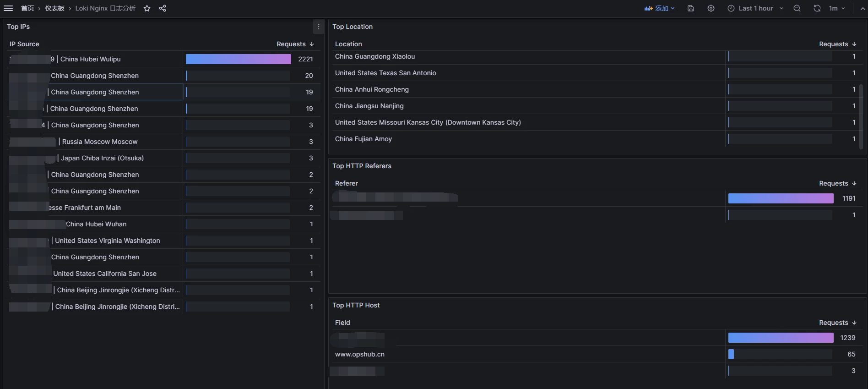Open the Last 1 hour time picker
The height and width of the screenshot is (389, 868).
click(755, 8)
